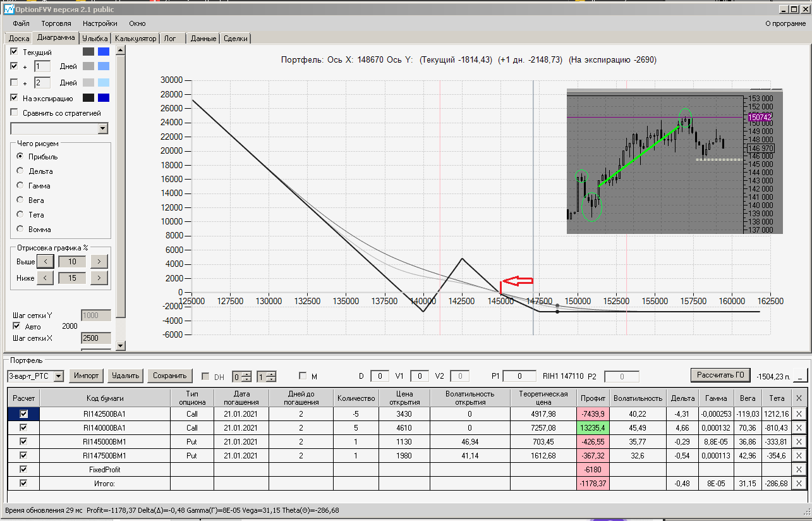Image resolution: width=812 pixels, height=521 pixels.
Task: Delete the RI142500BA1 row with its X button
Action: tap(799, 414)
